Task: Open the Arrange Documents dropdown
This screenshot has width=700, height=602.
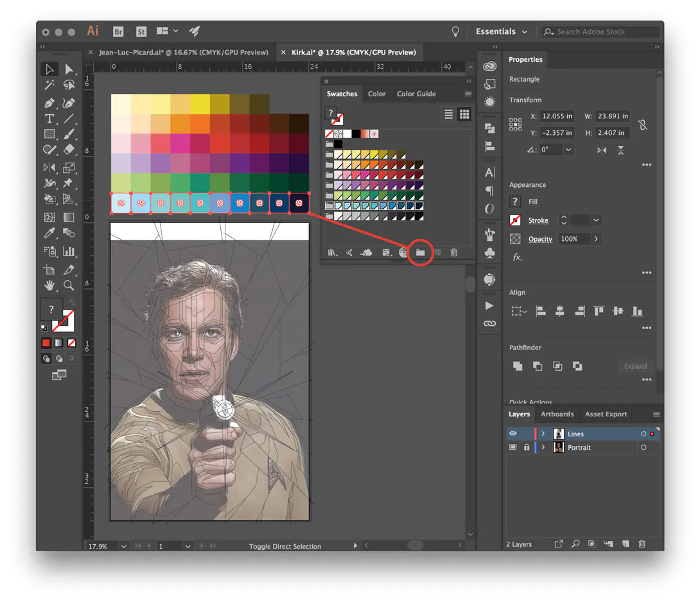Action: pyautogui.click(x=168, y=31)
